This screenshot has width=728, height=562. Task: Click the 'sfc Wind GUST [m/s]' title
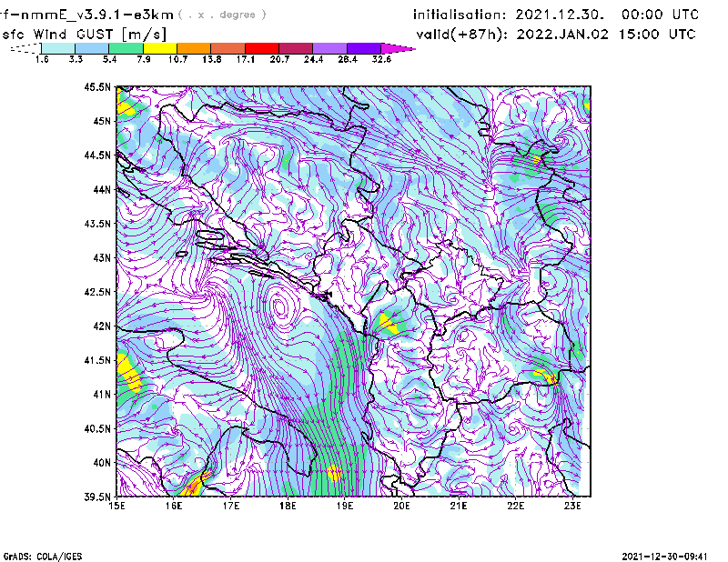pyautogui.click(x=84, y=35)
